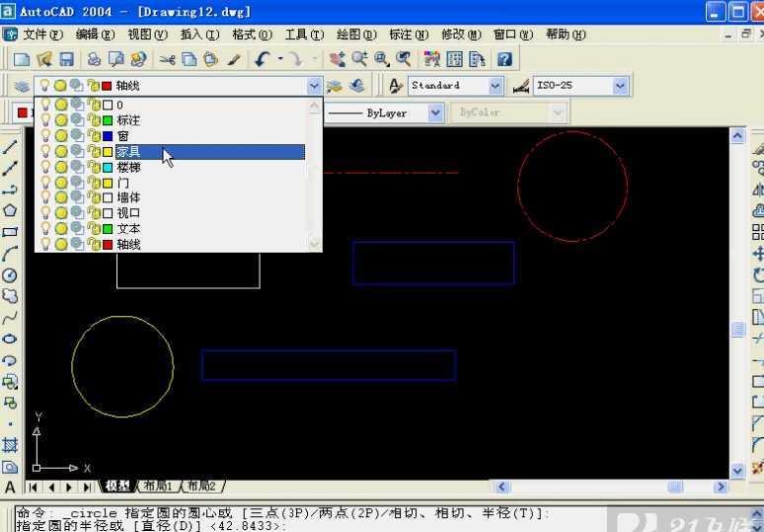Click the Undo arrow icon
764x532 pixels.
point(263,59)
